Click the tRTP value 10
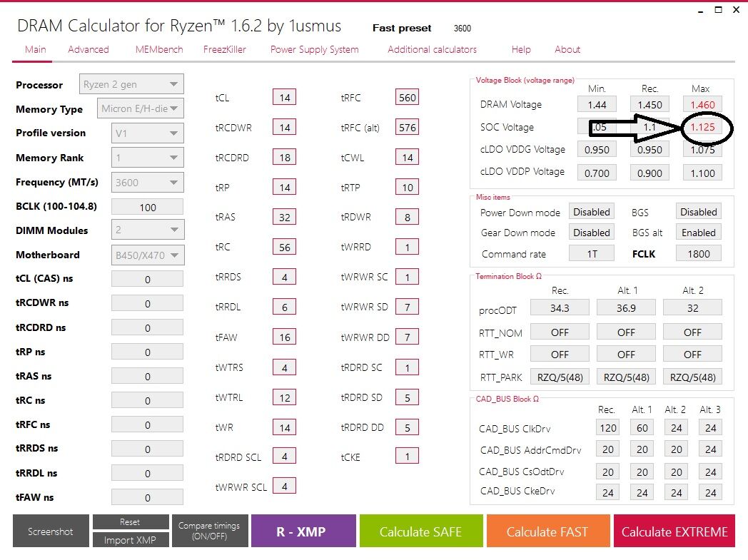This screenshot has width=748, height=560. (407, 188)
